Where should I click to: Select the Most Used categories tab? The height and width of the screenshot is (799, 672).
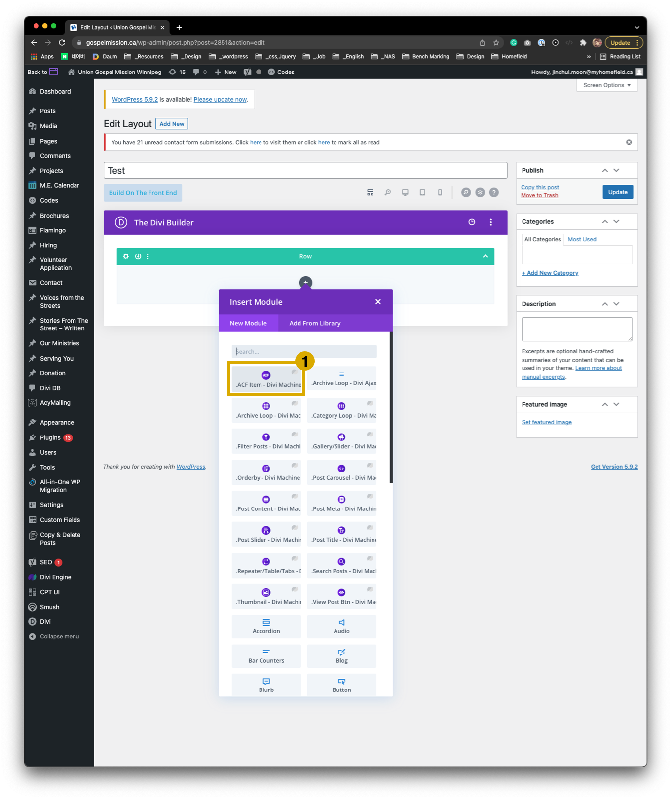point(582,239)
